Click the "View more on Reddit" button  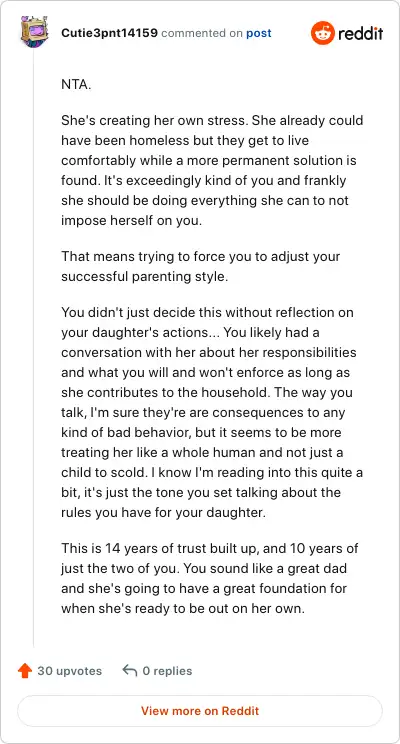(x=200, y=711)
